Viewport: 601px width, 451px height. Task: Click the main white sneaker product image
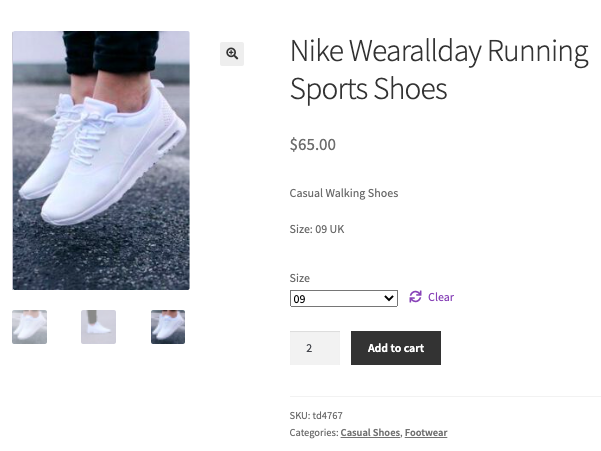click(101, 160)
